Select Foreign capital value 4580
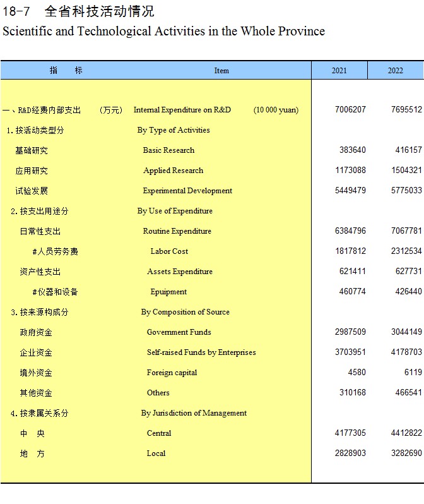 (357, 373)
